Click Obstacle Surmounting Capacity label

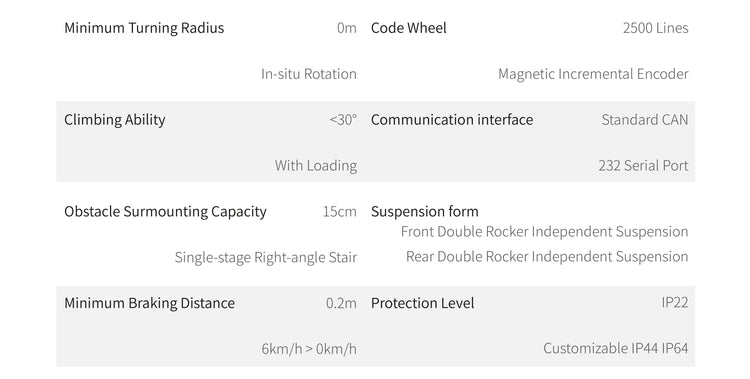(165, 212)
